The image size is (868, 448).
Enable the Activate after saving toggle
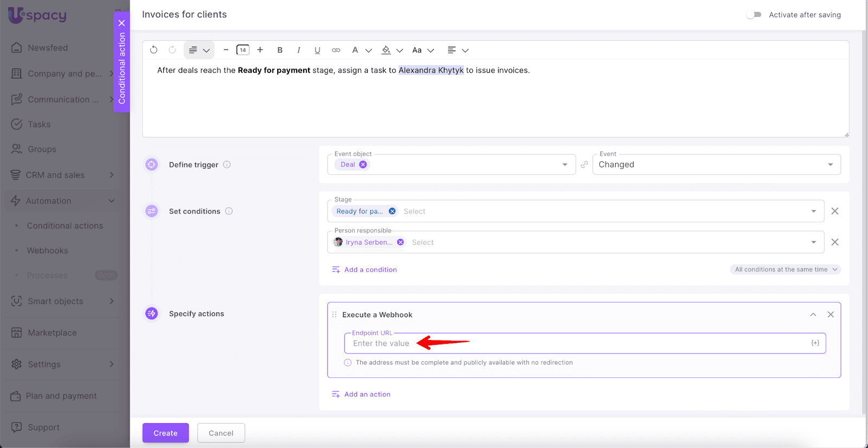754,15
